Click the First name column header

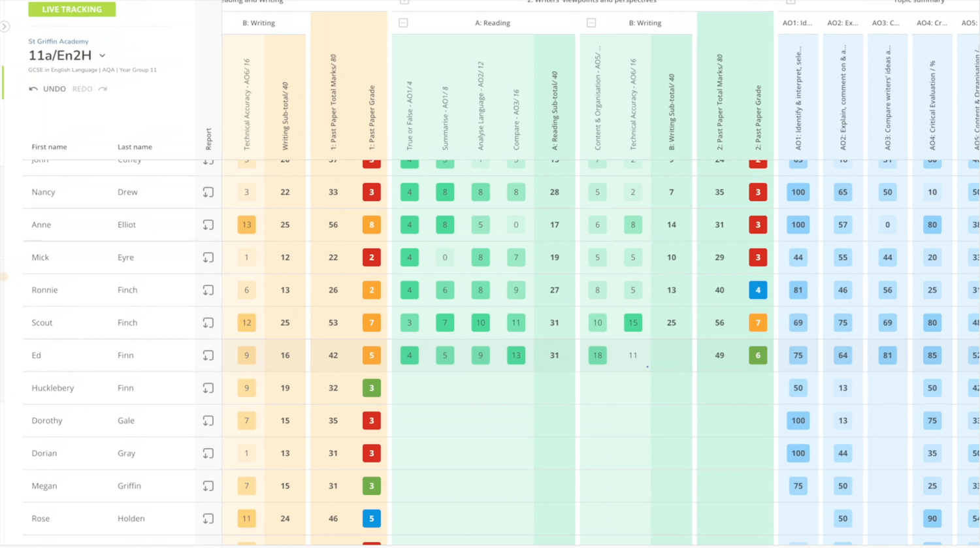49,147
